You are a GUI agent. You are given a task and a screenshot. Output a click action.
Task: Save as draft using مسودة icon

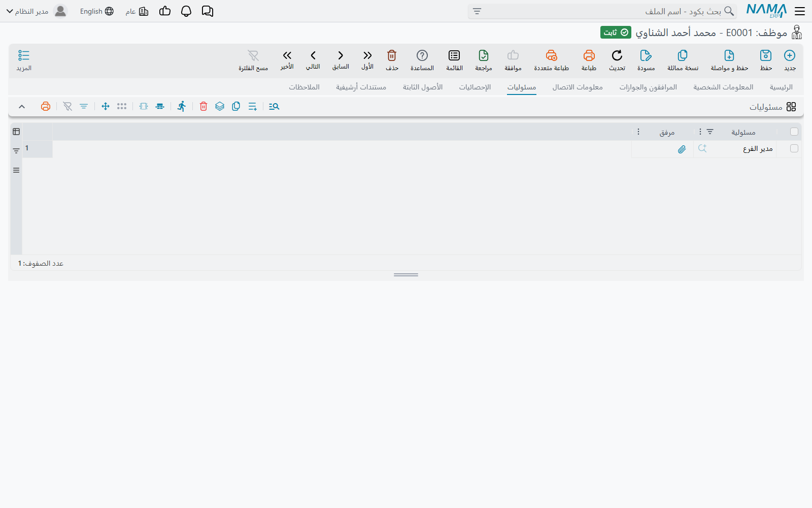tap(646, 55)
